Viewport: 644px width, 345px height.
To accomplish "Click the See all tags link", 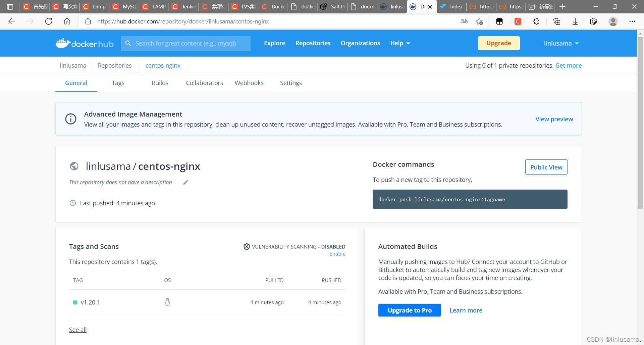I will [x=78, y=330].
